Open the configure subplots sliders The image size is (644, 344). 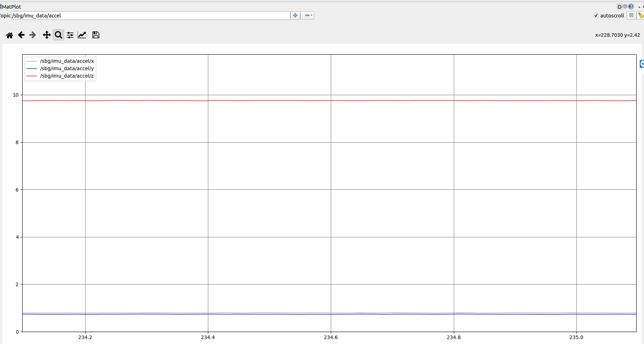pos(70,35)
